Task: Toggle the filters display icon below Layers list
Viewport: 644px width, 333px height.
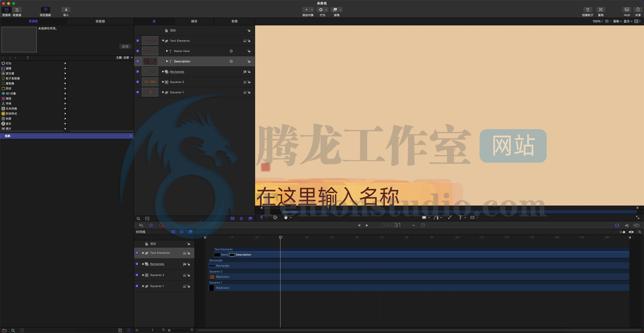Action: tap(250, 219)
